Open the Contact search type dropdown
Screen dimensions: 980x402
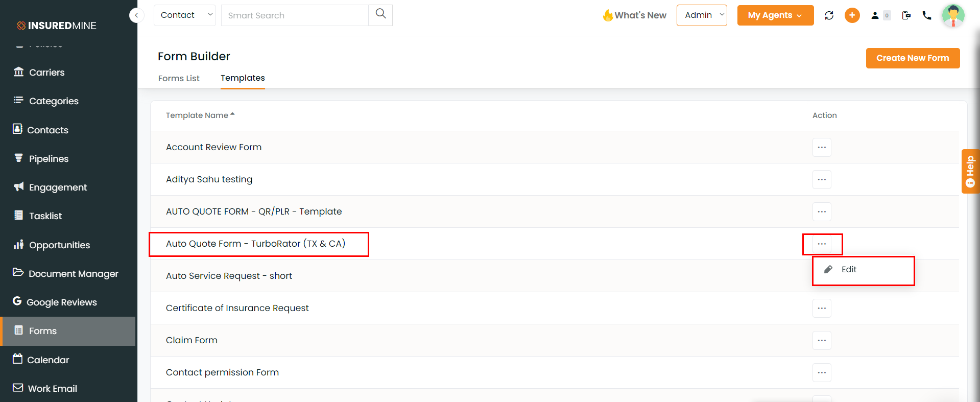pos(184,15)
